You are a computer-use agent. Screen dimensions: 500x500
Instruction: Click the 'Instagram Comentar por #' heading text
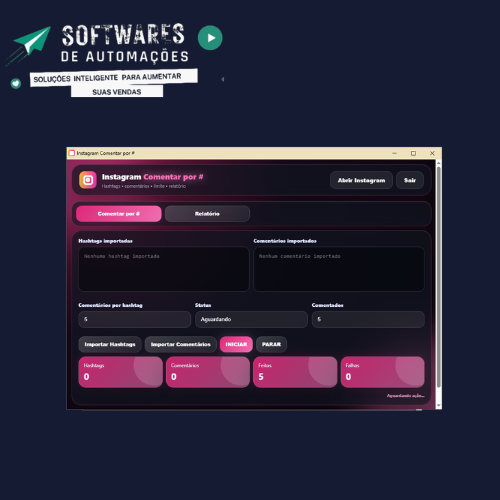(152, 177)
